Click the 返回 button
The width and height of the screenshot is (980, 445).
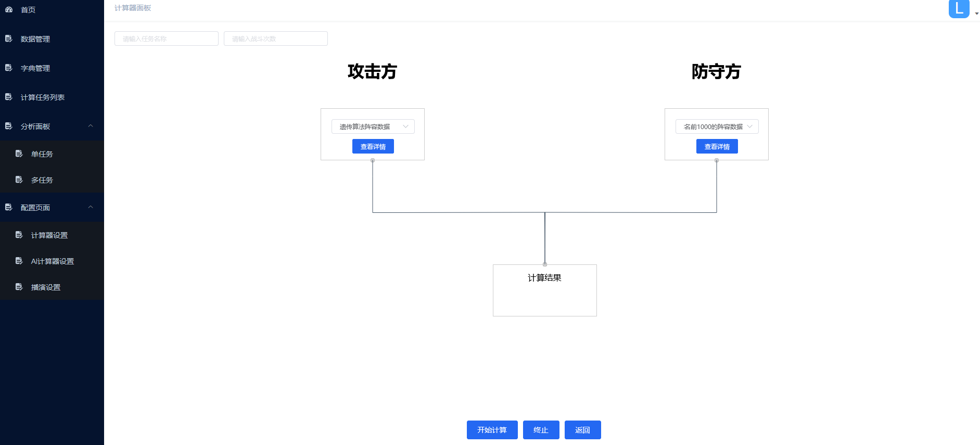[x=582, y=430]
